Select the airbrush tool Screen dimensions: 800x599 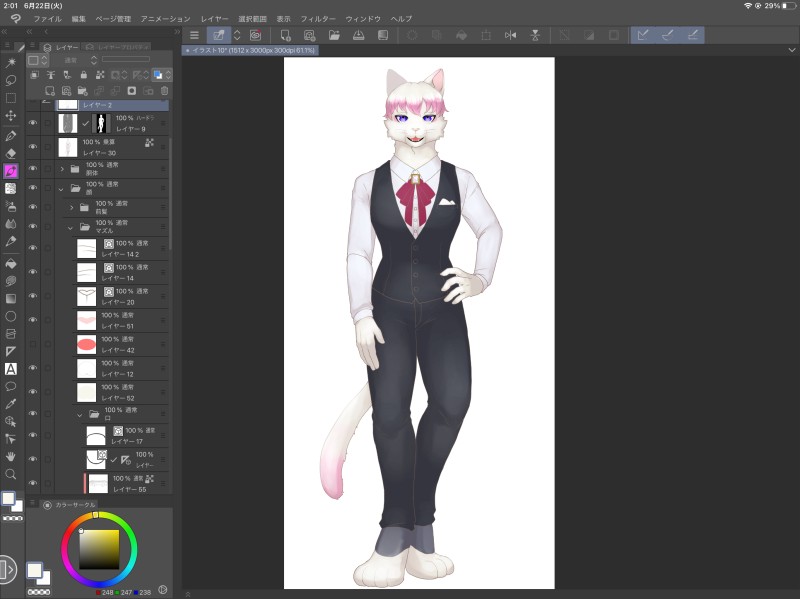[x=11, y=206]
